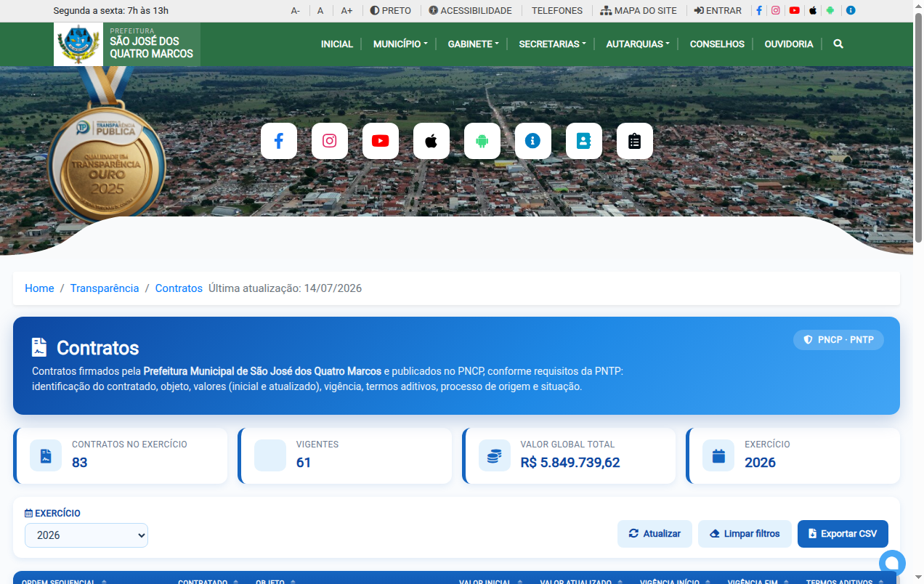Screen dimensions: 924x584
Task: Click the large YouTube button on banner
Action: (x=381, y=141)
